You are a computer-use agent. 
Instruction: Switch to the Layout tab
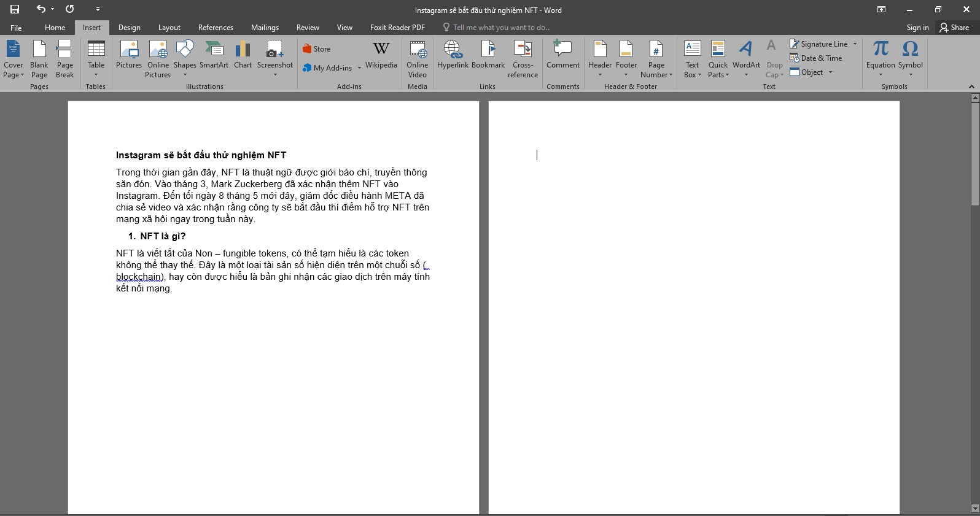pos(169,28)
